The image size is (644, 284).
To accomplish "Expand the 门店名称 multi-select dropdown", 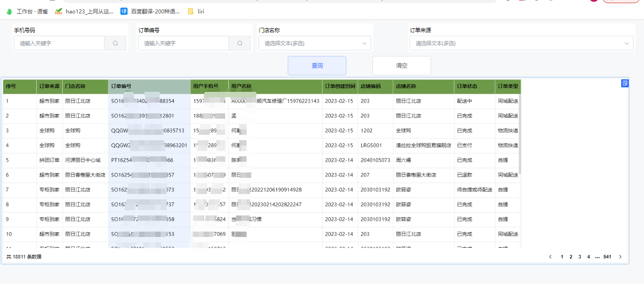I will click(x=315, y=43).
